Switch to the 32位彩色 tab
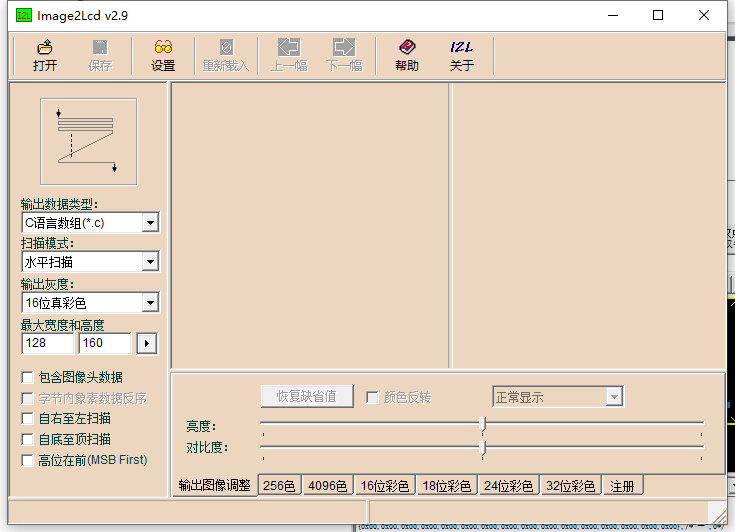 pyautogui.click(x=570, y=486)
